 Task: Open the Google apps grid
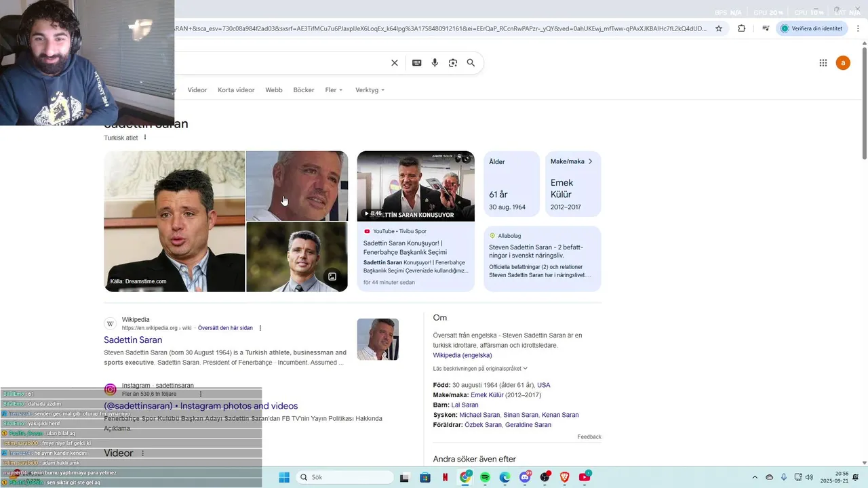click(823, 63)
